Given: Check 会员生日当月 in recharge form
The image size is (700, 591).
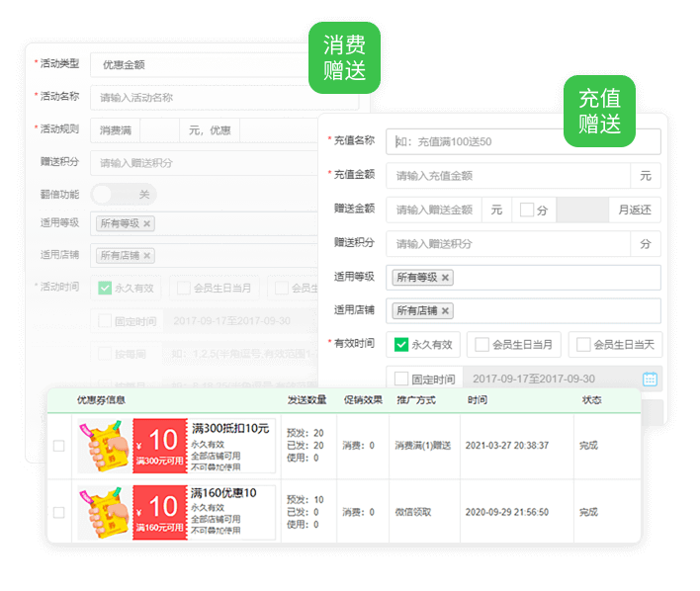Looking at the screenshot, I should click(x=481, y=345).
